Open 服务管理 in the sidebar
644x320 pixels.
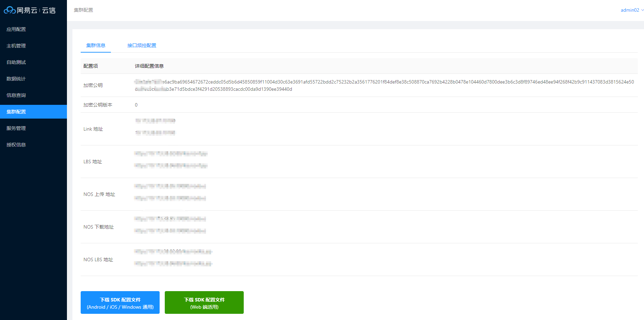coord(16,128)
